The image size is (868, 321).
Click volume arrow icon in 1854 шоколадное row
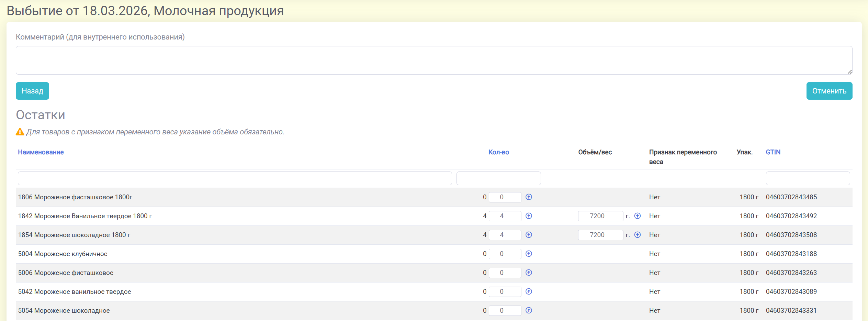[x=637, y=235]
